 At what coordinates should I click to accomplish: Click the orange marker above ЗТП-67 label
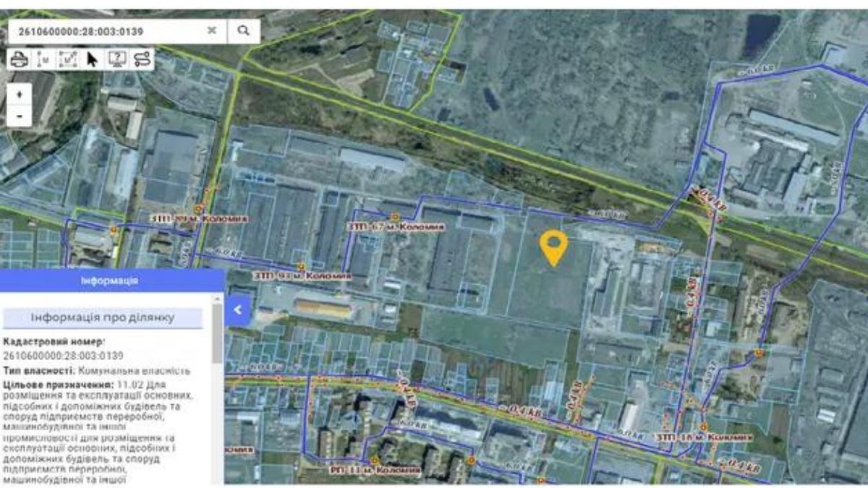pos(395,216)
